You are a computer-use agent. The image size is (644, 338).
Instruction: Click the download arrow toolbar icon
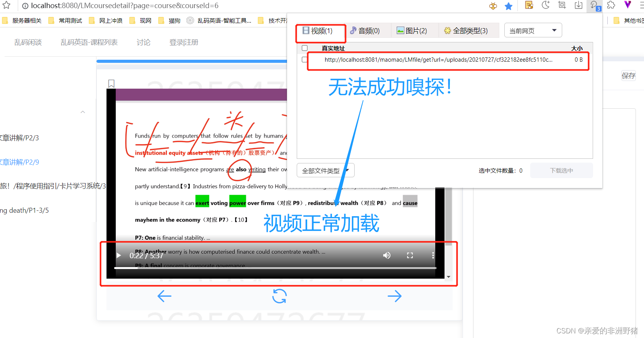(x=578, y=5)
